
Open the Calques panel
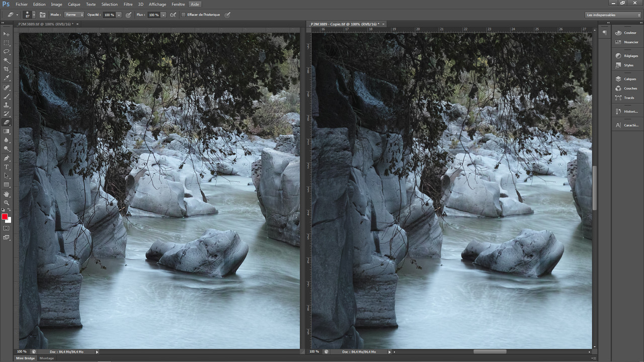(x=626, y=79)
